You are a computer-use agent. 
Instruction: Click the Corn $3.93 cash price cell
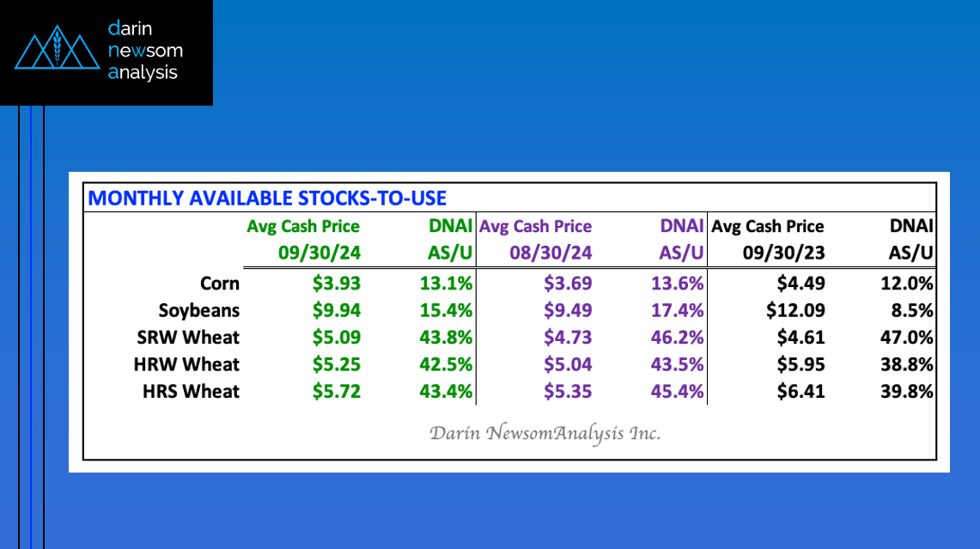point(337,283)
